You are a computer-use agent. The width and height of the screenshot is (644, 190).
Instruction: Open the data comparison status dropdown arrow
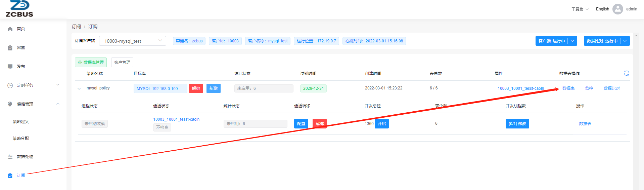point(625,41)
